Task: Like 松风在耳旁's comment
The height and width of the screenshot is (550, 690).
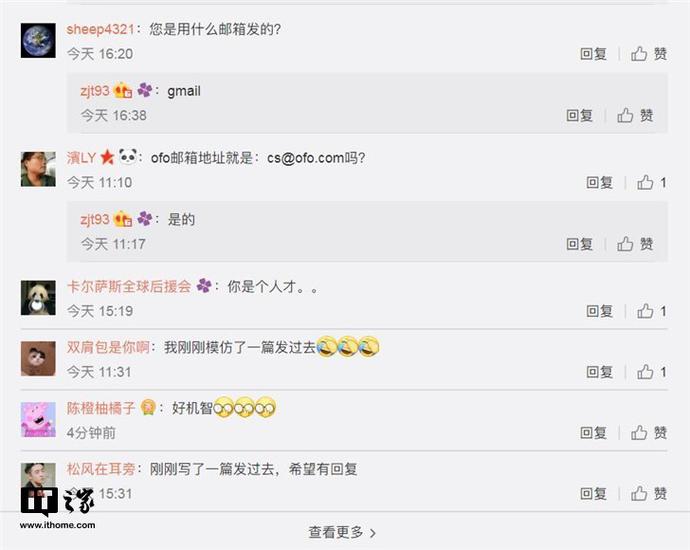Action: [x=649, y=494]
